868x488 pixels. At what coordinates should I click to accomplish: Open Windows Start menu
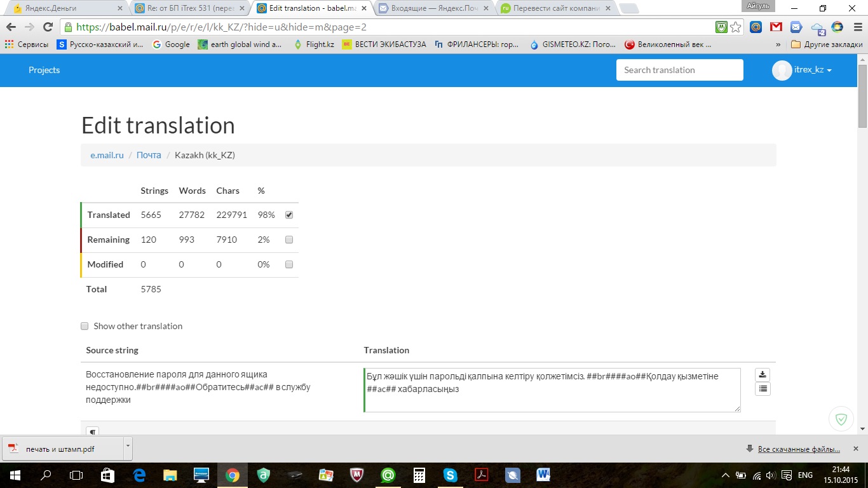[15, 475]
